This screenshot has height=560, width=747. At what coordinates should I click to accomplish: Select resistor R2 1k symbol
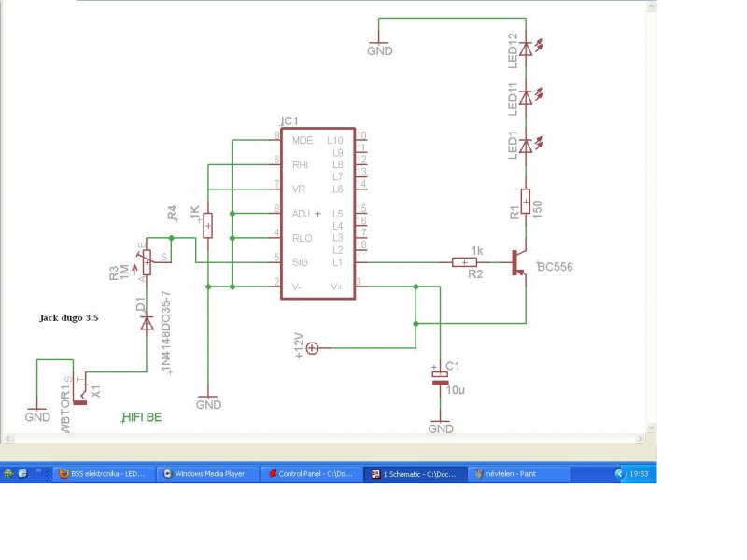464,262
